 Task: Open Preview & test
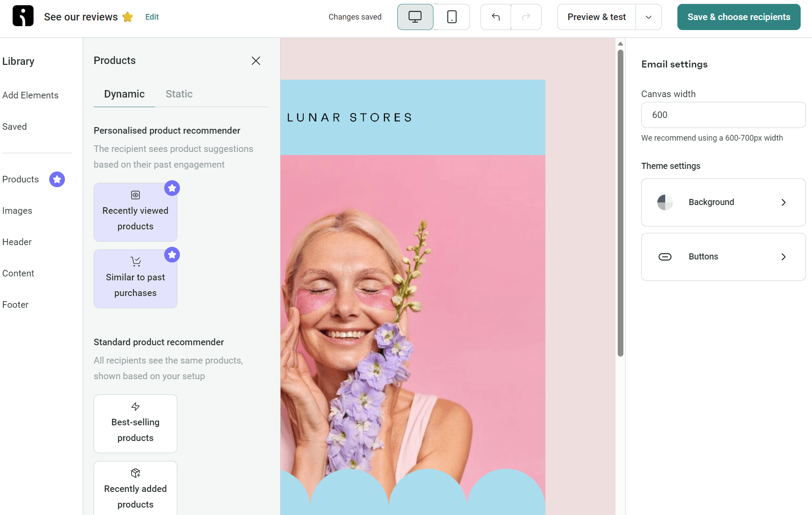click(x=596, y=17)
